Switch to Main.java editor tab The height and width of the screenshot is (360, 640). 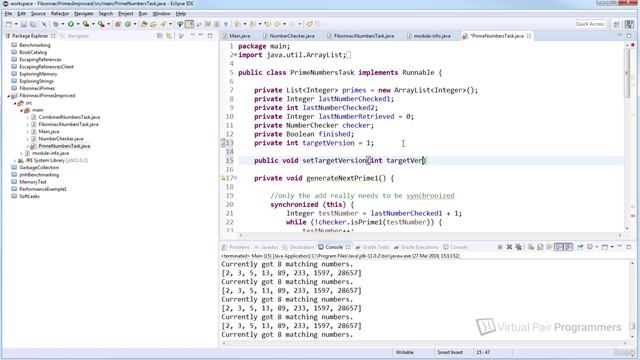coord(236,36)
